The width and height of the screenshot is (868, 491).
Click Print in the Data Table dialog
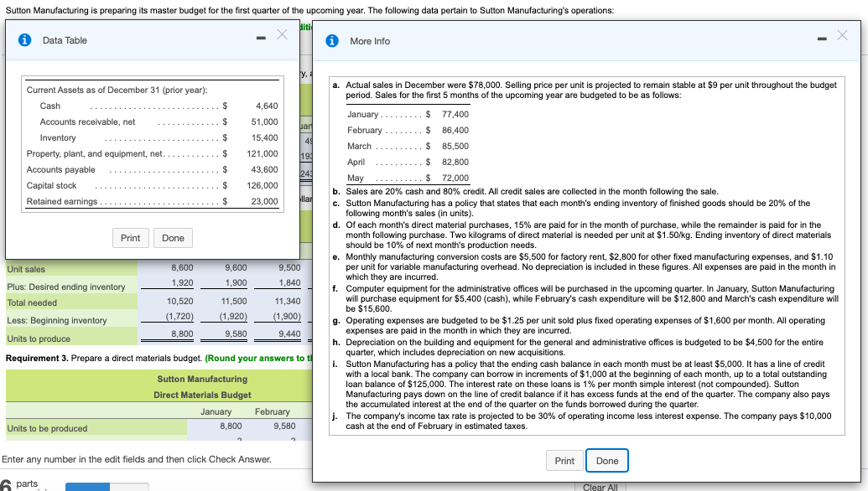[x=131, y=238]
